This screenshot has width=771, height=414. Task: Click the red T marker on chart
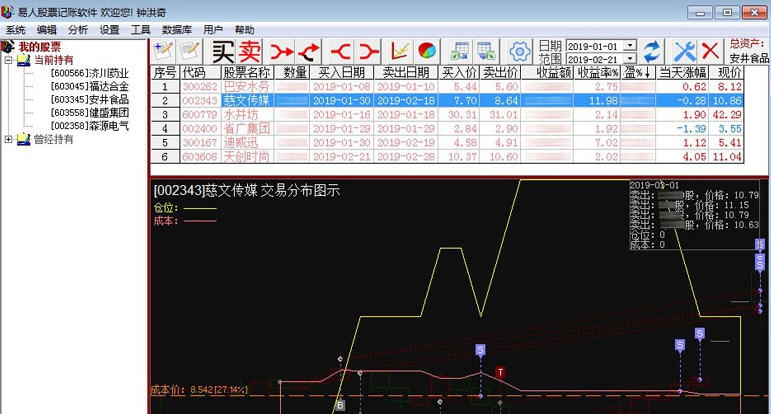point(500,372)
